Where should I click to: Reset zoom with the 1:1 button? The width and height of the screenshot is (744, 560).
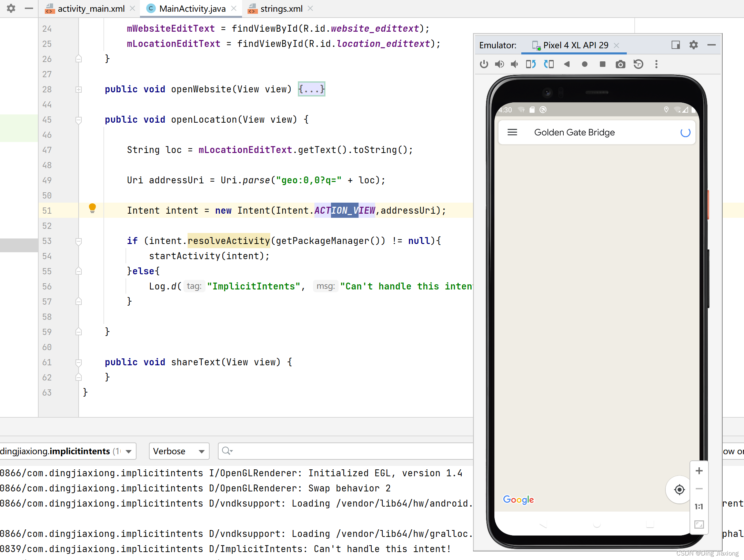pyautogui.click(x=699, y=506)
